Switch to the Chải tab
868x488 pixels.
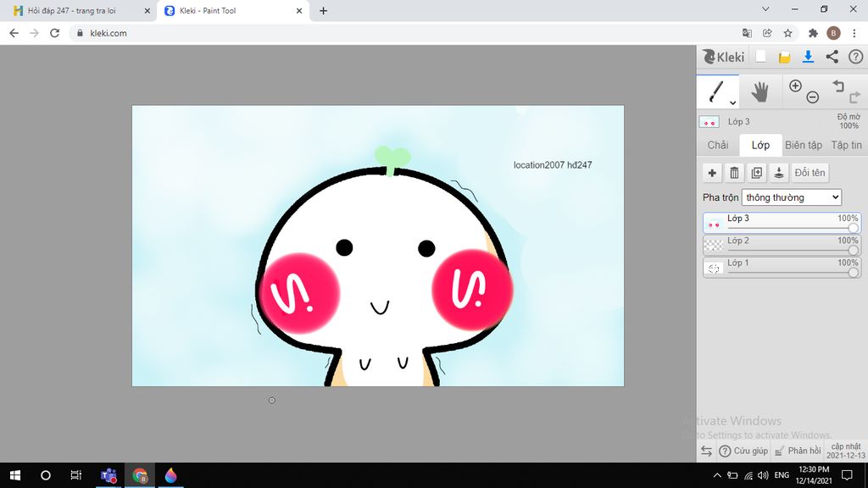pyautogui.click(x=717, y=145)
